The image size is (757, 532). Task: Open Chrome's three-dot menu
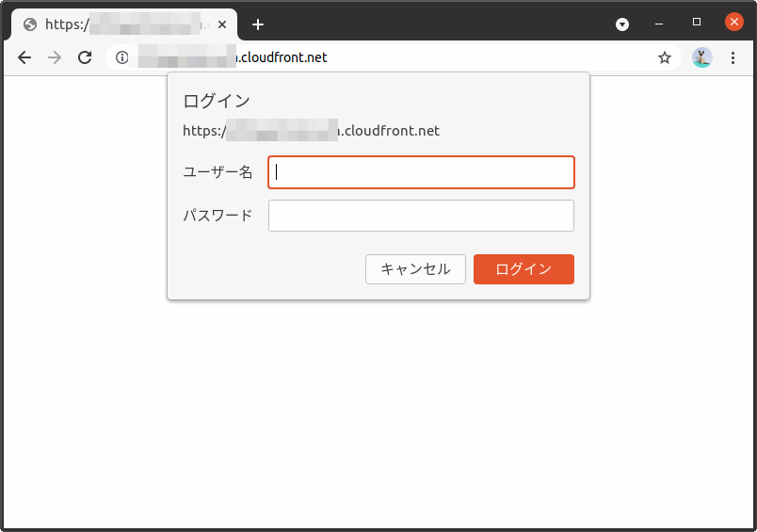point(733,57)
